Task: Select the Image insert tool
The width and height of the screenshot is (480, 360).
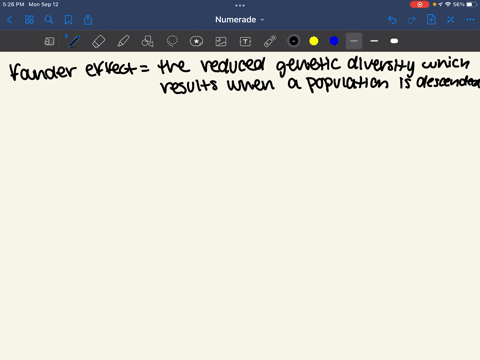Action: coord(221,41)
